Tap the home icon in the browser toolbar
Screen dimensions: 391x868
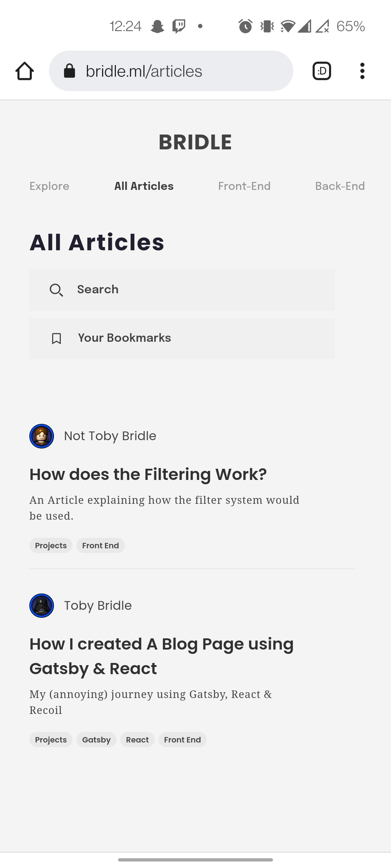(24, 71)
